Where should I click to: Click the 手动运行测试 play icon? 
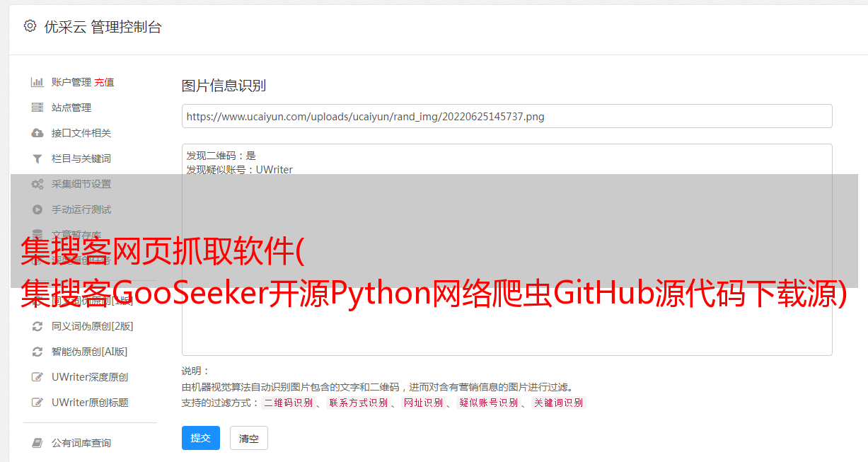[37, 209]
